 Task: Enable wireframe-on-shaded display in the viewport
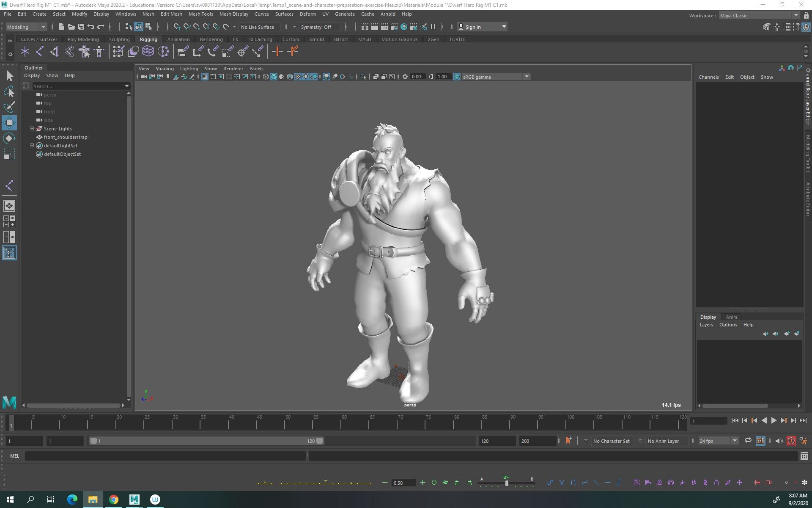click(290, 77)
